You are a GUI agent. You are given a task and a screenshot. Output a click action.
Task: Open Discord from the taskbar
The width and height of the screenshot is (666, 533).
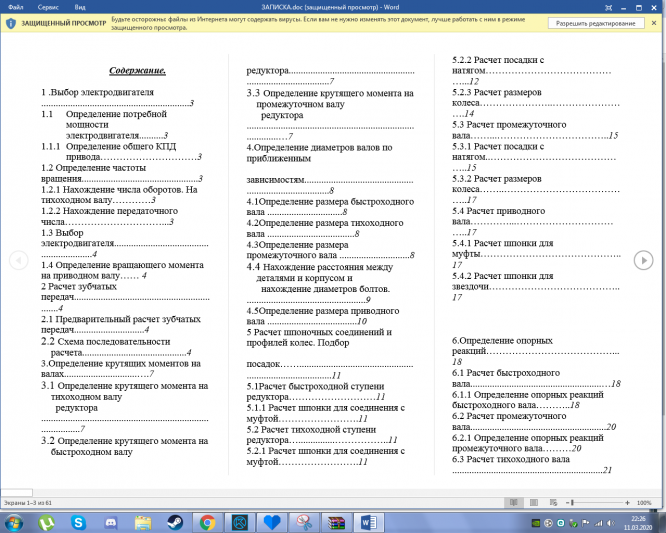111,523
